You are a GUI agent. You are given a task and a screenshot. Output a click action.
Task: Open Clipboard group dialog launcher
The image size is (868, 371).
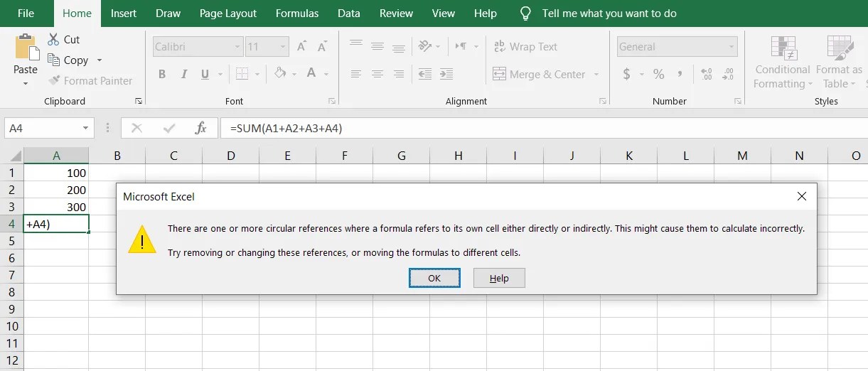pos(139,101)
